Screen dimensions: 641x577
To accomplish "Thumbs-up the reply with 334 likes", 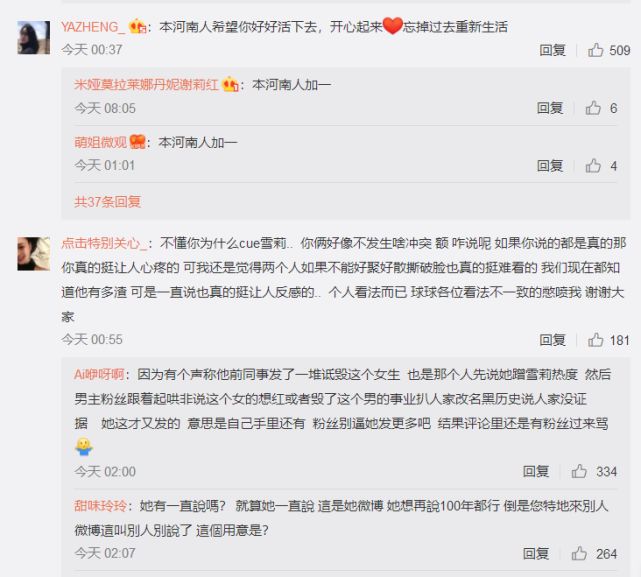I will coord(579,471).
